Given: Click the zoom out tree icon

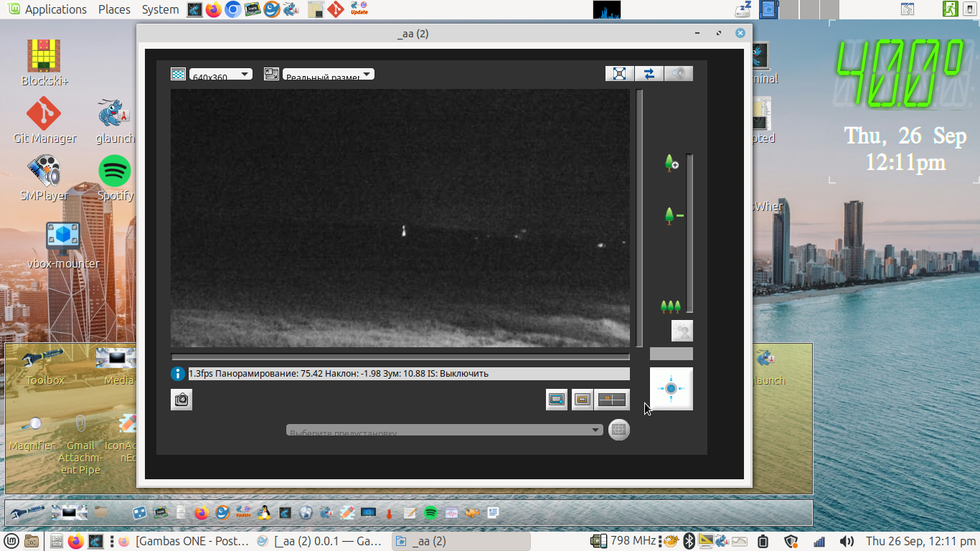Looking at the screenshot, I should [x=671, y=215].
